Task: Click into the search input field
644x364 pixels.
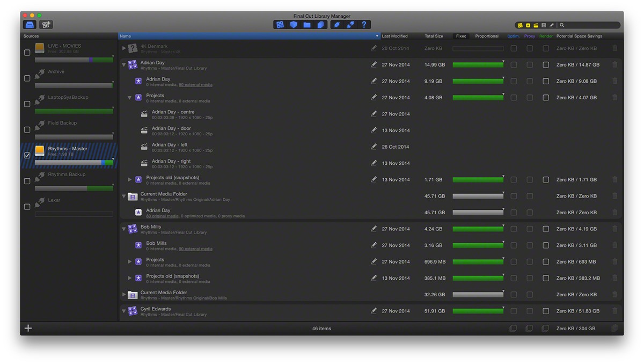Action: pyautogui.click(x=591, y=25)
